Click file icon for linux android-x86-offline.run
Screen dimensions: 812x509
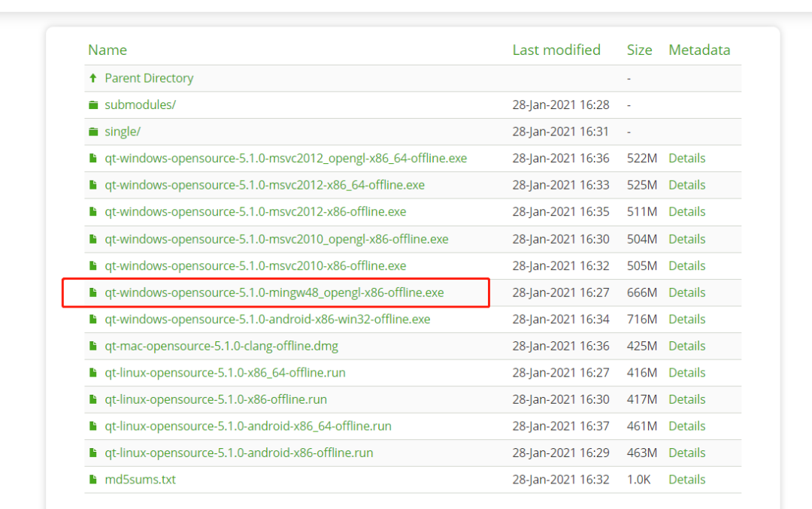tap(93, 453)
